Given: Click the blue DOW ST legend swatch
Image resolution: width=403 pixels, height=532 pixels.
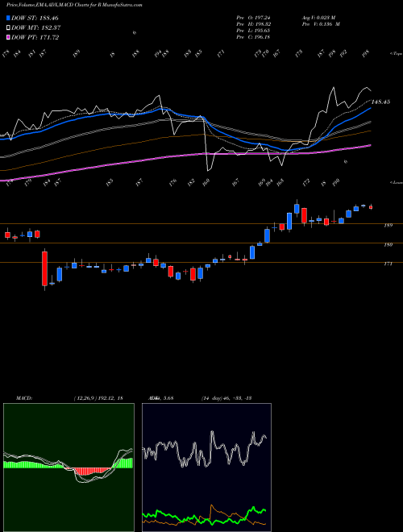Looking at the screenshot, I should [9, 18].
